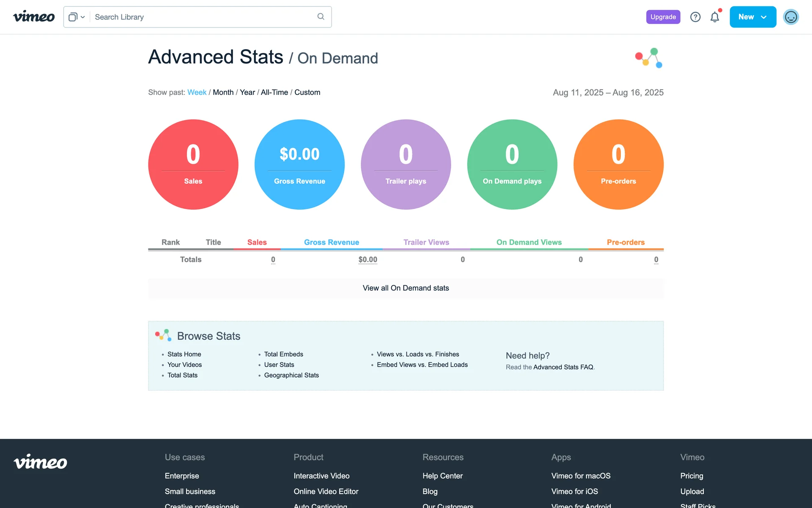
Task: Switch stats range to All-Time
Action: click(274, 92)
